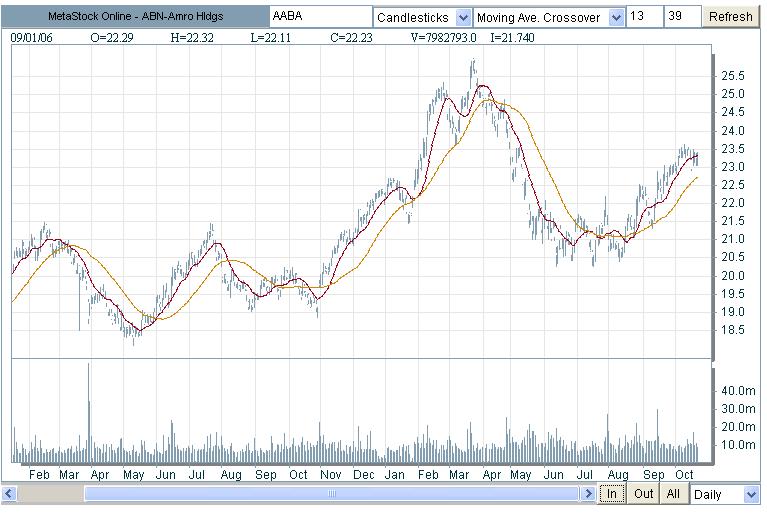767x513 pixels.
Task: Zoom out with the Out button
Action: 643,494
